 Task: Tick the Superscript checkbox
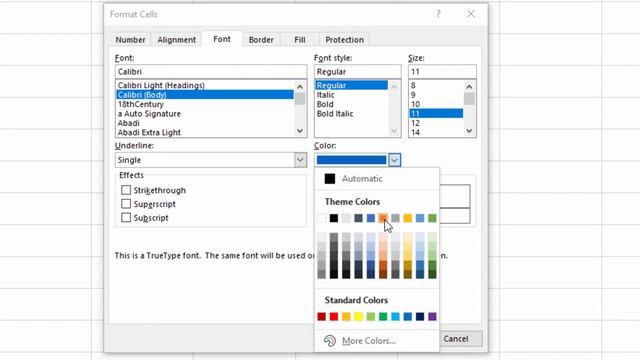point(126,204)
